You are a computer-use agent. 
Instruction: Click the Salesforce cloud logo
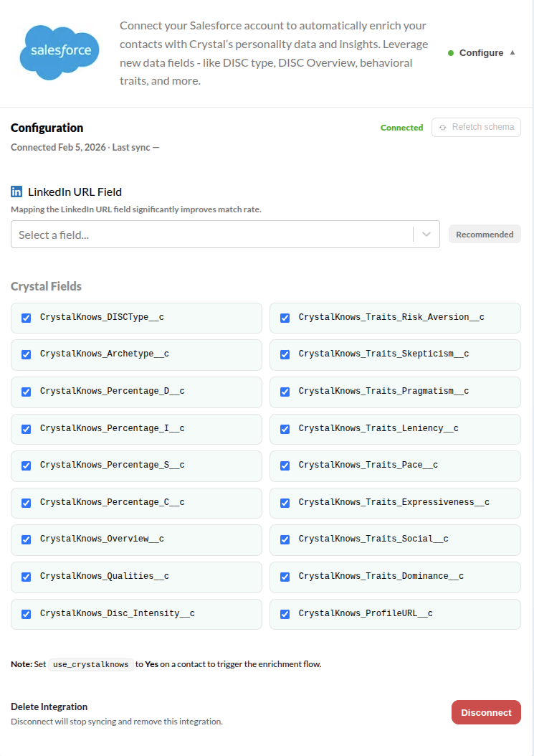pyautogui.click(x=59, y=52)
